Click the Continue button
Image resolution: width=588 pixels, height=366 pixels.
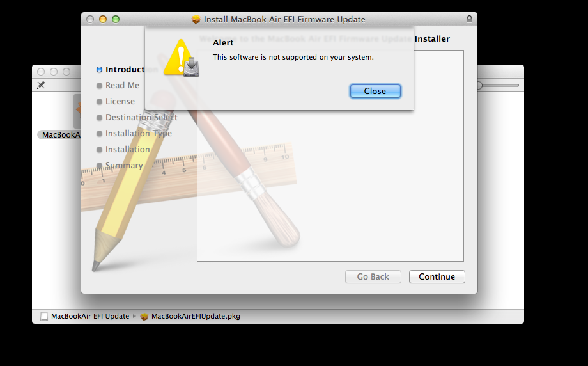pyautogui.click(x=437, y=276)
